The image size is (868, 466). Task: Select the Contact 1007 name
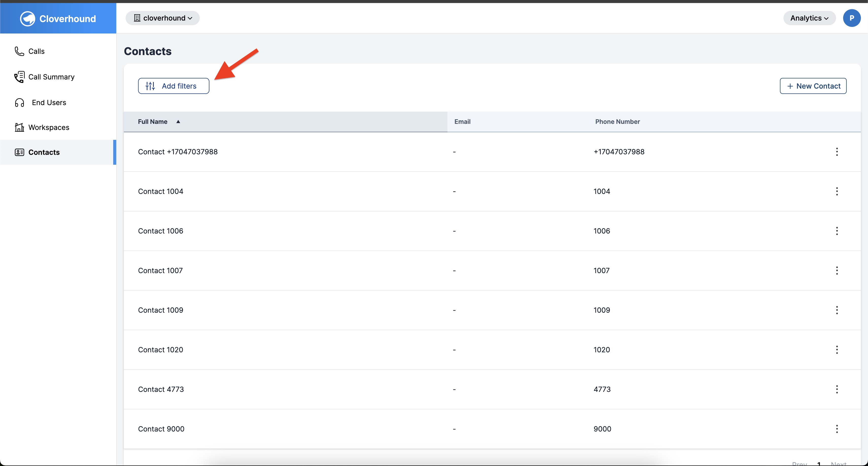tap(160, 271)
